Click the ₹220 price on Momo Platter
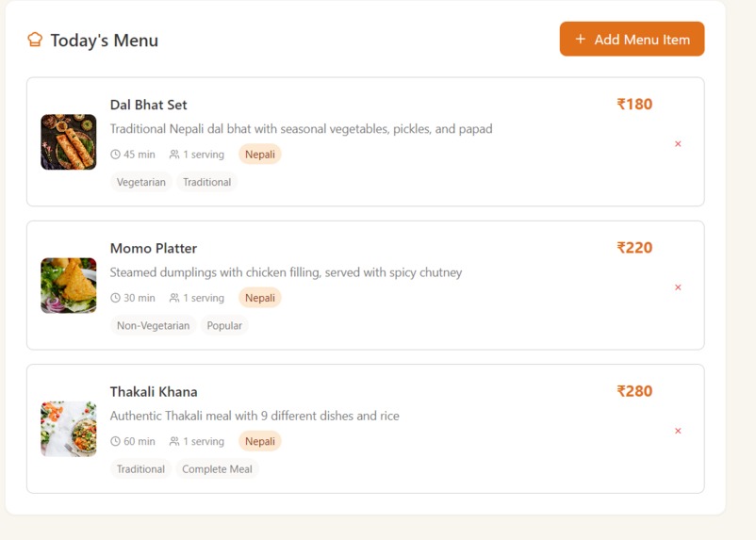 coord(634,248)
